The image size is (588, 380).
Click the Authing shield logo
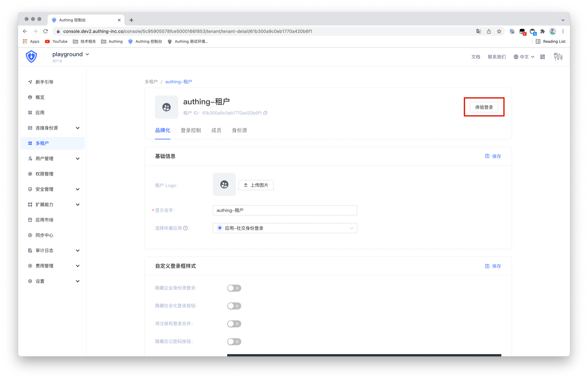point(31,57)
